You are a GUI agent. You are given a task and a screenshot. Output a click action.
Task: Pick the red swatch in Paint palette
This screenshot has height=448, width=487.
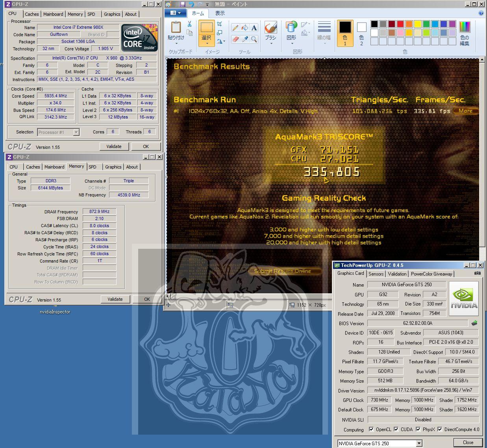400,24
